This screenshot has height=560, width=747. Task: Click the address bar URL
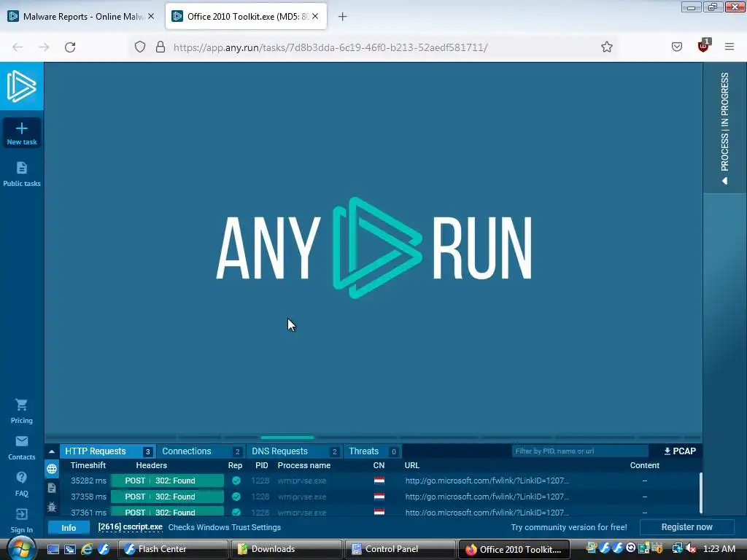pyautogui.click(x=330, y=47)
